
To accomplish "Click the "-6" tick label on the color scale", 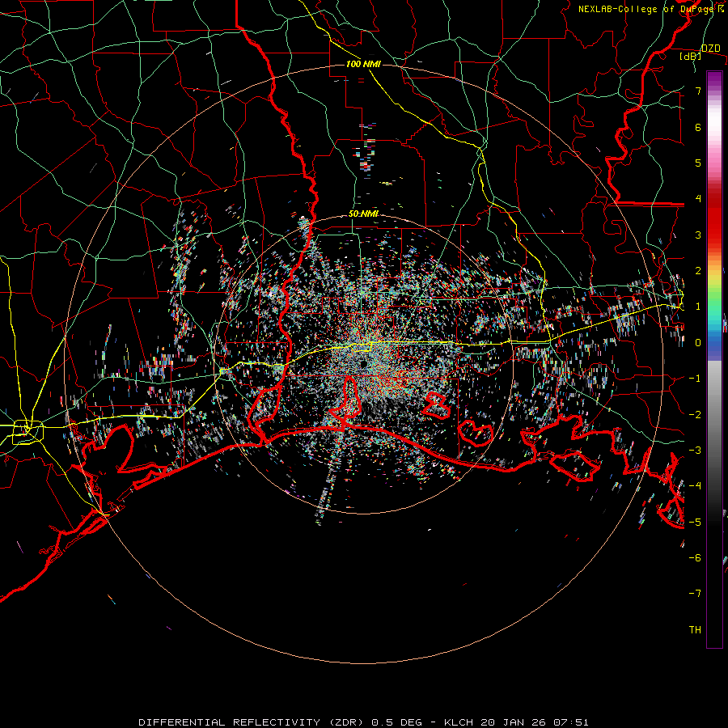I will [695, 557].
